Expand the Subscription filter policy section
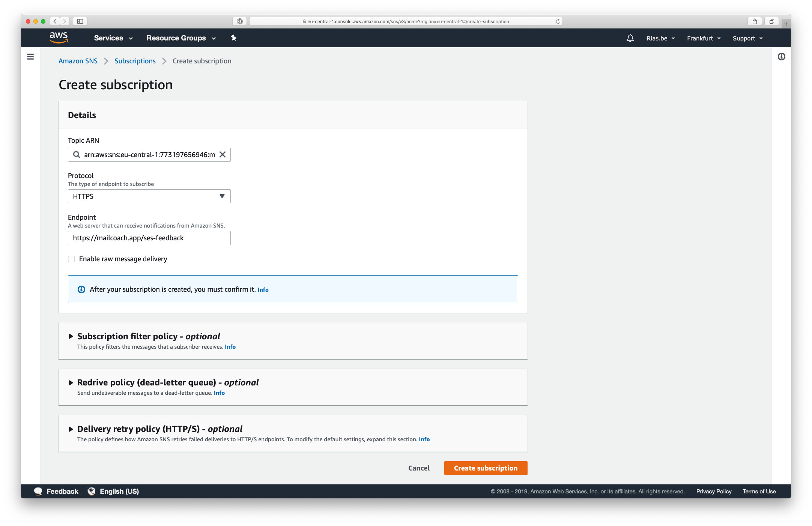 (71, 336)
